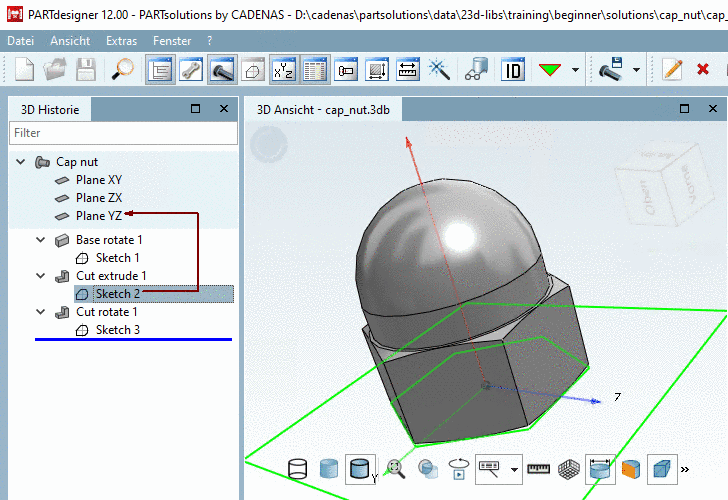Screen dimensions: 728x500
Task: Open the Fenster menu
Action: 172,41
